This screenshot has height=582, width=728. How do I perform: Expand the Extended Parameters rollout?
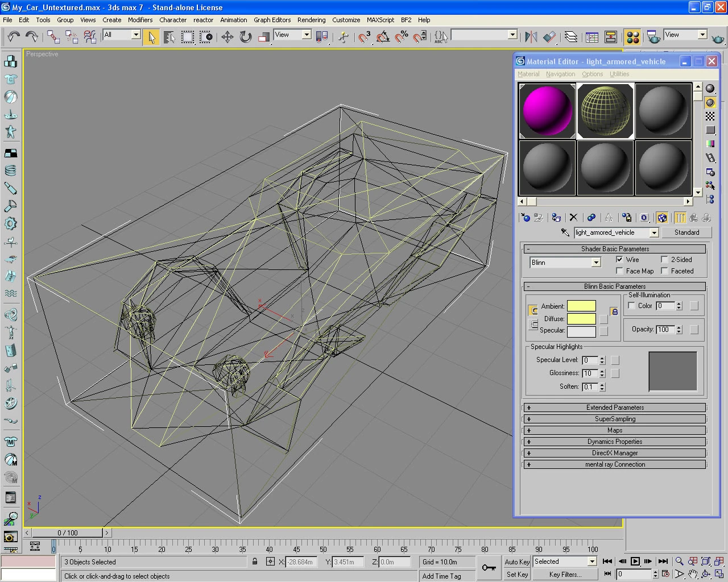point(615,408)
